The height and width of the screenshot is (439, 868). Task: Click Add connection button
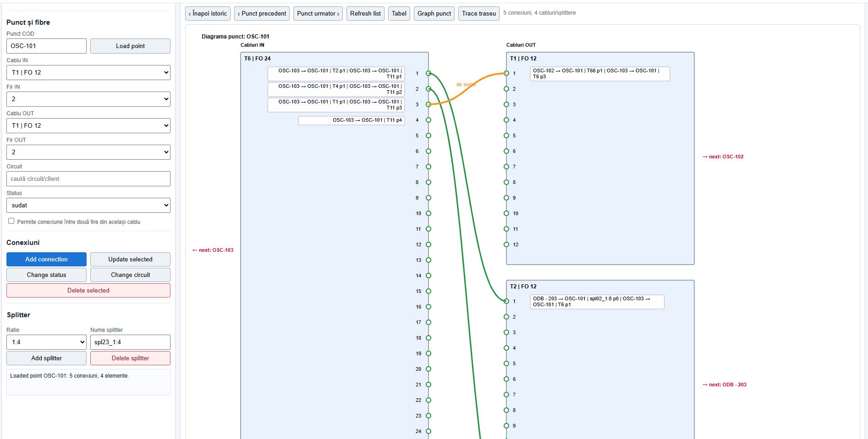(x=46, y=259)
